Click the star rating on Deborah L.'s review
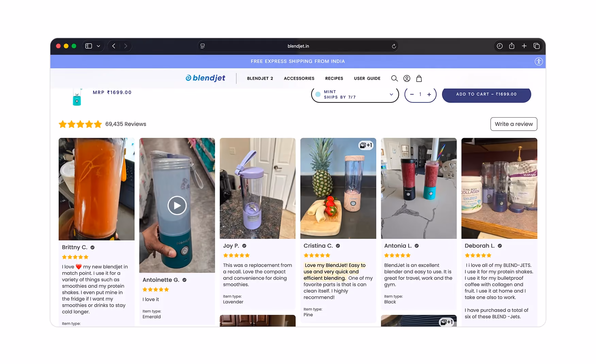The height and width of the screenshot is (364, 596). [x=478, y=255]
